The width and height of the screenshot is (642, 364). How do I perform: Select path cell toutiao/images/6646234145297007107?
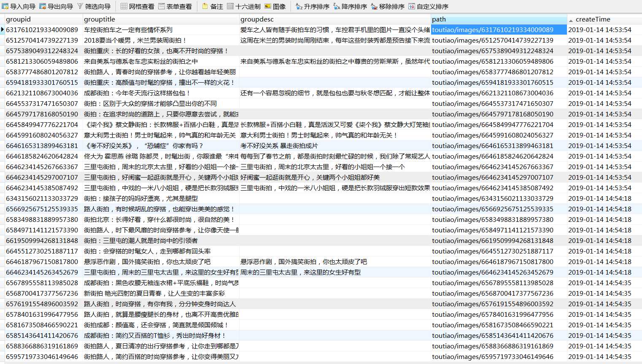point(499,177)
